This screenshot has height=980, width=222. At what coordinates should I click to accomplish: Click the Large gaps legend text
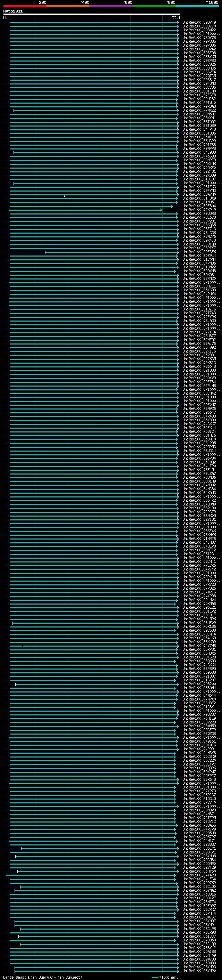tap(15, 977)
